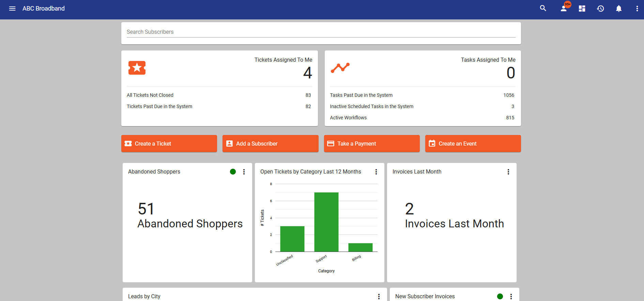This screenshot has height=301, width=644.
Task: Click Abandoned Shoppers green status dot
Action: (233, 172)
